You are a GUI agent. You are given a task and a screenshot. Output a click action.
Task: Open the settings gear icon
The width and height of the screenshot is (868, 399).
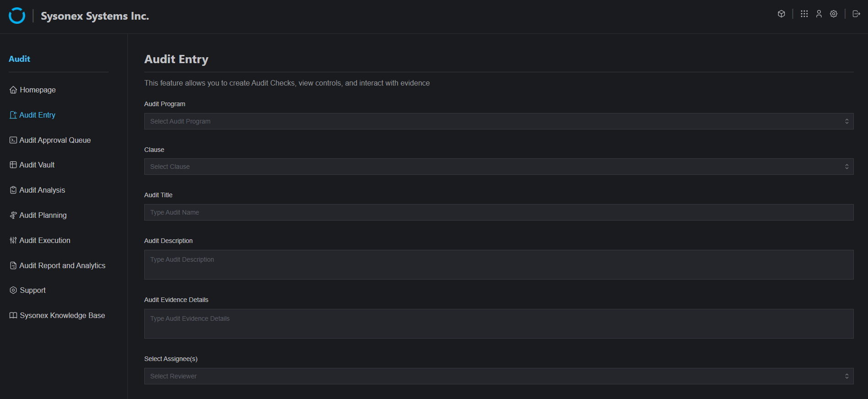pos(834,14)
